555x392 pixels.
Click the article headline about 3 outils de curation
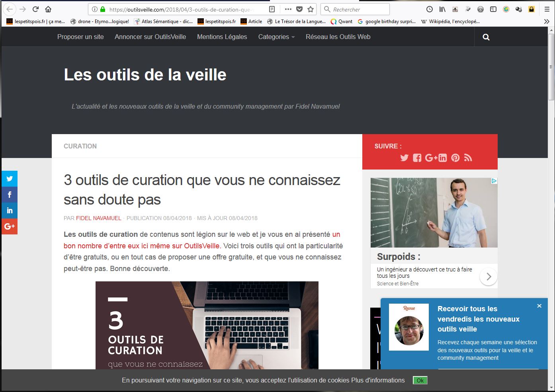(x=202, y=190)
